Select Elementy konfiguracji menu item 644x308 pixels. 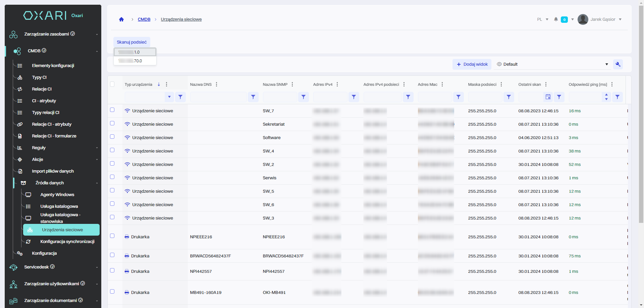tap(53, 66)
